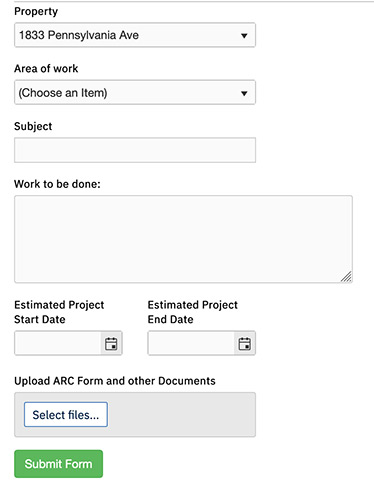Click inside the Work to be done textarea
The width and height of the screenshot is (374, 500).
[x=183, y=239]
